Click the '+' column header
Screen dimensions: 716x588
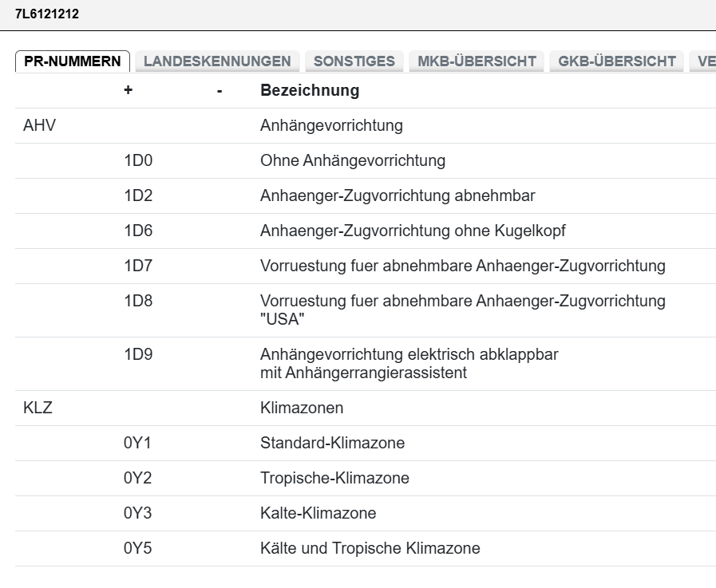pos(126,90)
